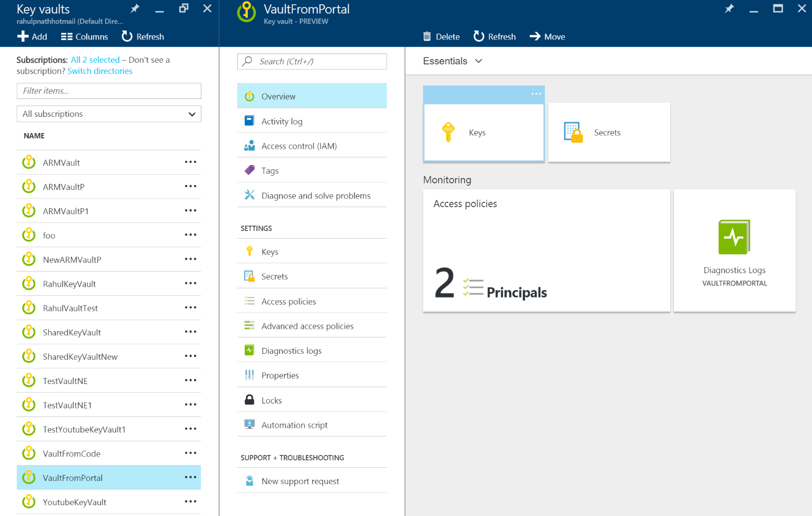Click the Add plus icon

[23, 36]
